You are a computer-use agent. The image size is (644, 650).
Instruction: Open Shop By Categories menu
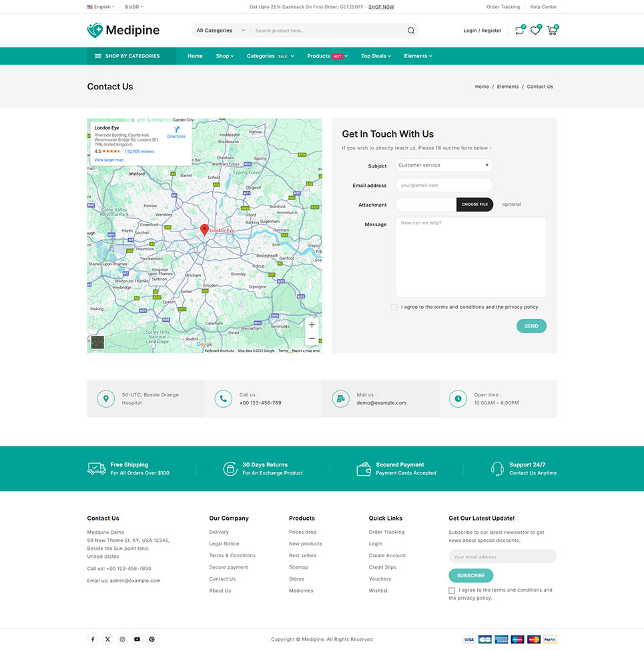131,56
